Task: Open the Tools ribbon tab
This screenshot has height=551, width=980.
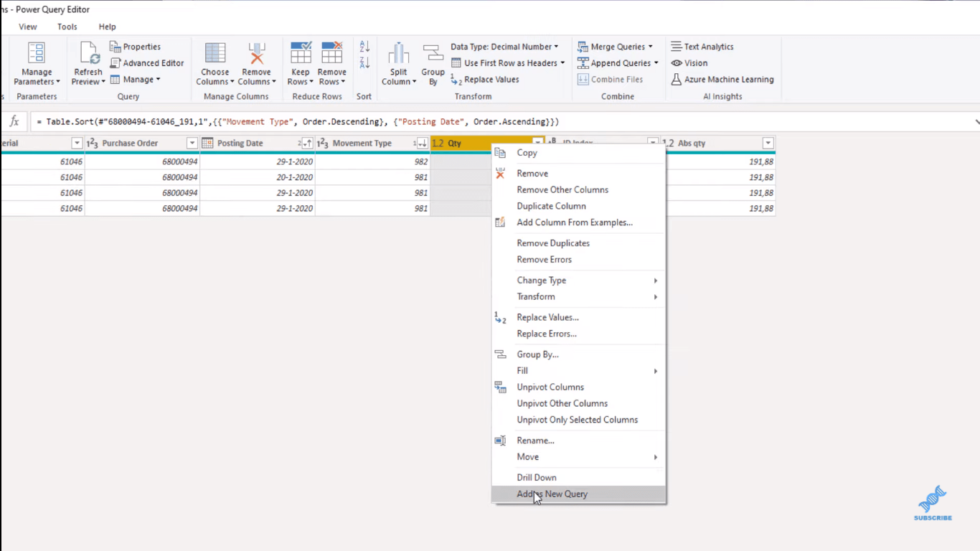Action: coord(67,27)
